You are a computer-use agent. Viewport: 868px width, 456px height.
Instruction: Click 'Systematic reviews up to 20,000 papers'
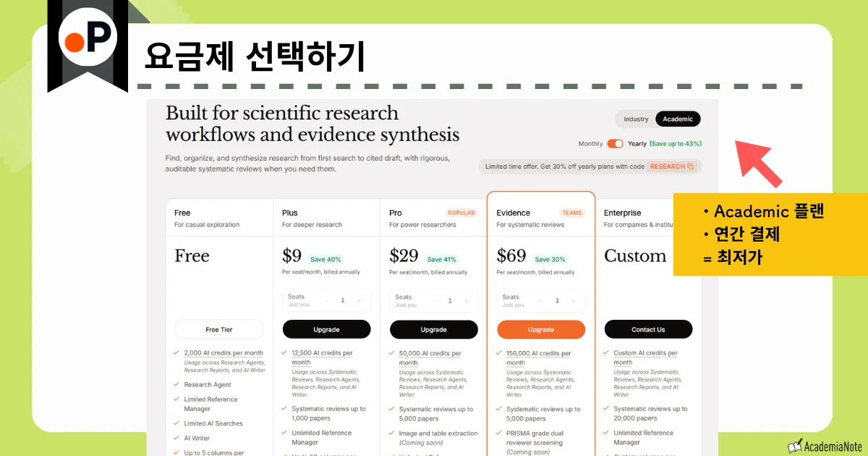point(650,413)
